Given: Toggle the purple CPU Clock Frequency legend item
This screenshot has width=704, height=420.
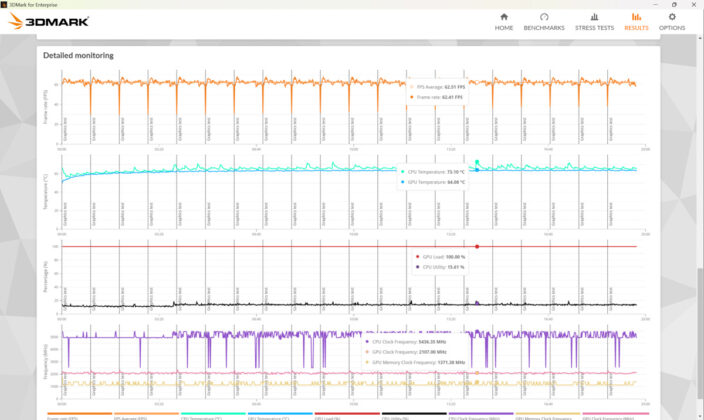Looking at the screenshot, I should [x=481, y=416].
